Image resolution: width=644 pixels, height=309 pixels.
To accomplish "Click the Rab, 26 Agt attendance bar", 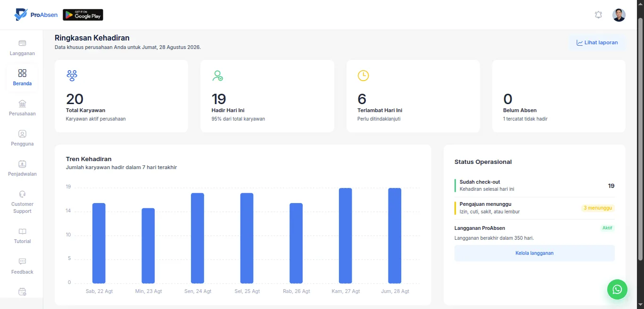I will tap(296, 243).
